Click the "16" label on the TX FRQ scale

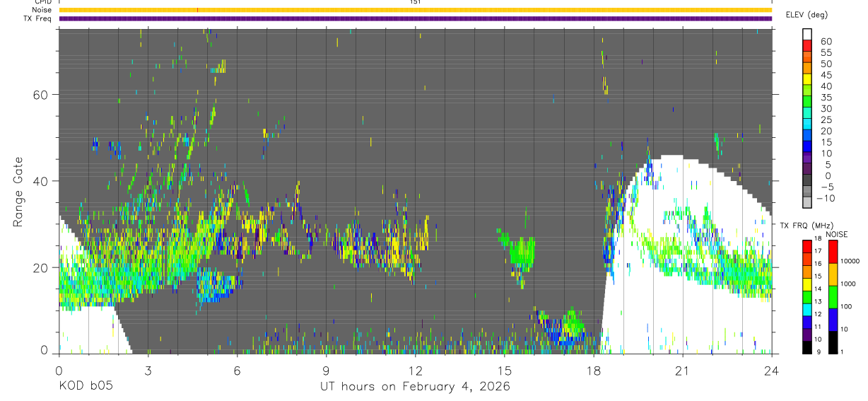[818, 264]
